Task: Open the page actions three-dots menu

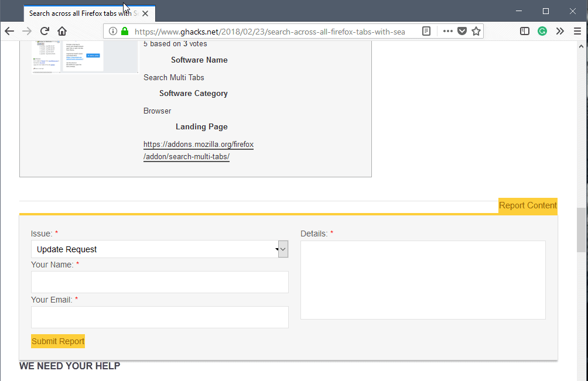Action: [447, 32]
